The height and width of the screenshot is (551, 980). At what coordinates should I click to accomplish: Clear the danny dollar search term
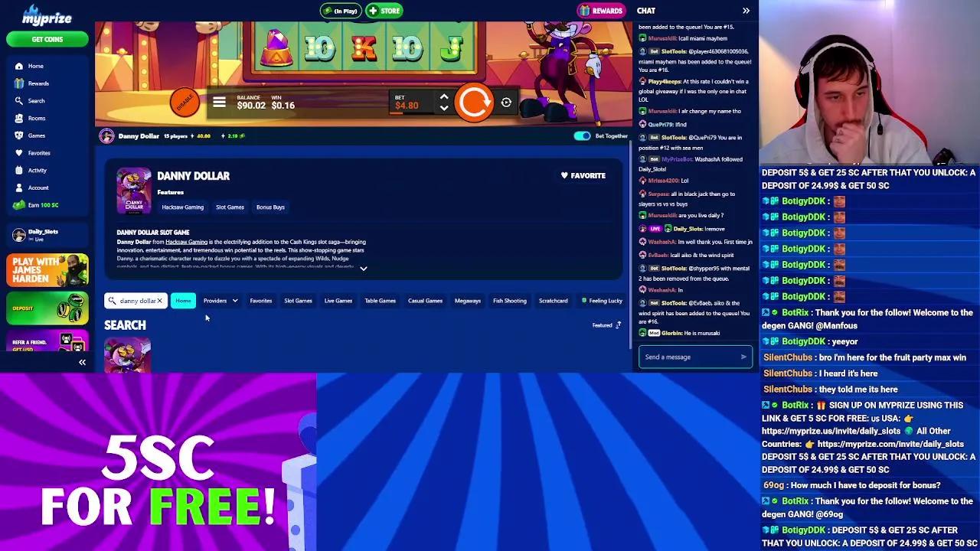pyautogui.click(x=159, y=300)
